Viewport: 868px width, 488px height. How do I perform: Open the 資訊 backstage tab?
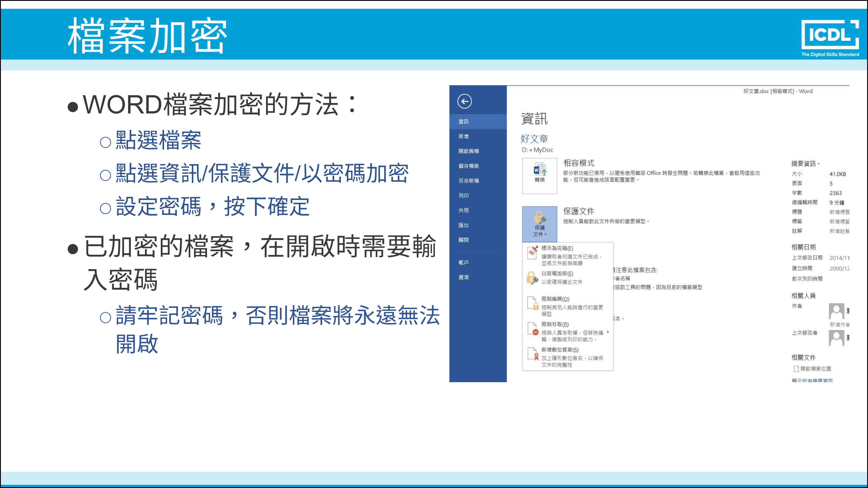464,122
